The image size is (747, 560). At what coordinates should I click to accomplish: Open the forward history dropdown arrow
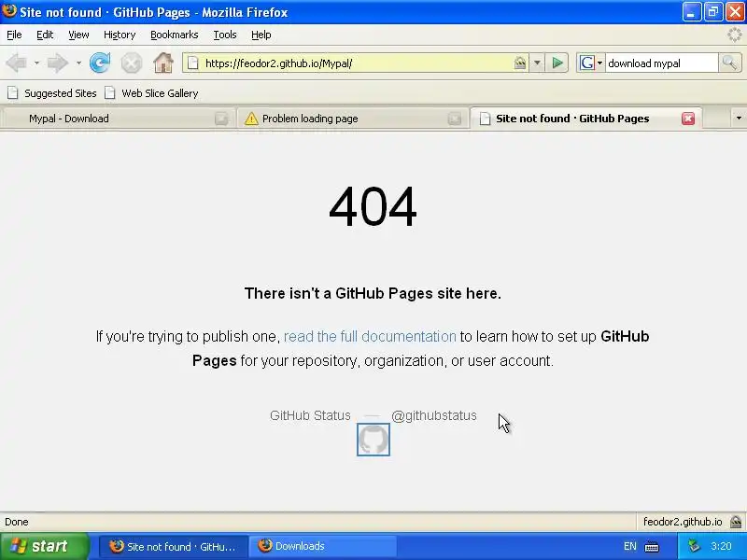[x=78, y=63]
